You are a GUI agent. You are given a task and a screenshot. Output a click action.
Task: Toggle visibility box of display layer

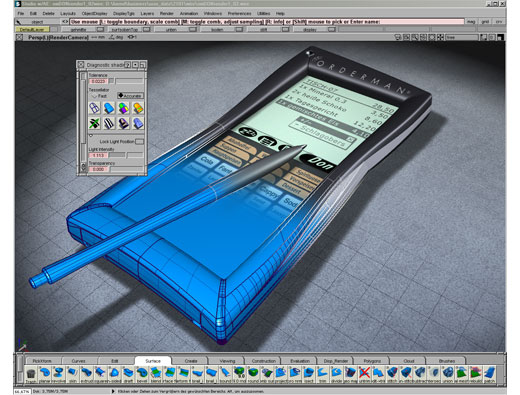pos(331,29)
